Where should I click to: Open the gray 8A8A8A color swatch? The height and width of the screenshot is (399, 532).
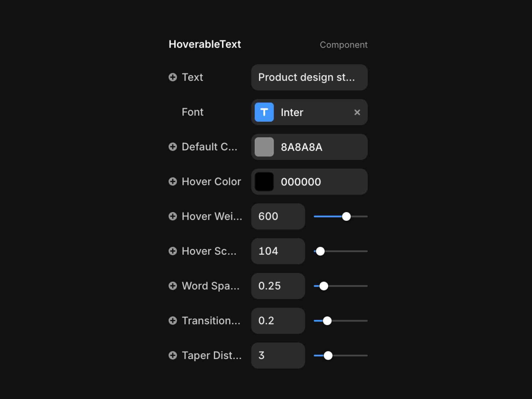(264, 147)
